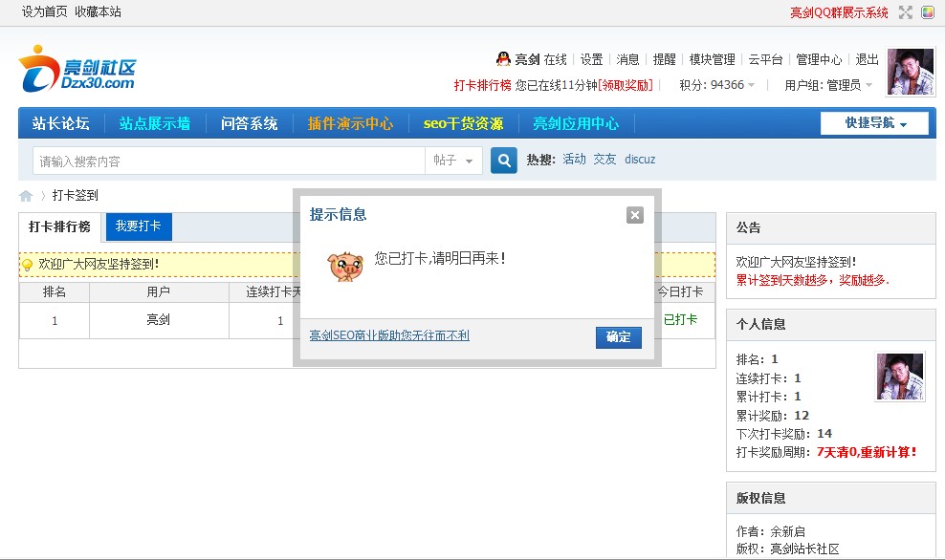This screenshot has height=560, width=945.
Task: Click the home breadcrumb icon
Action: click(x=26, y=196)
